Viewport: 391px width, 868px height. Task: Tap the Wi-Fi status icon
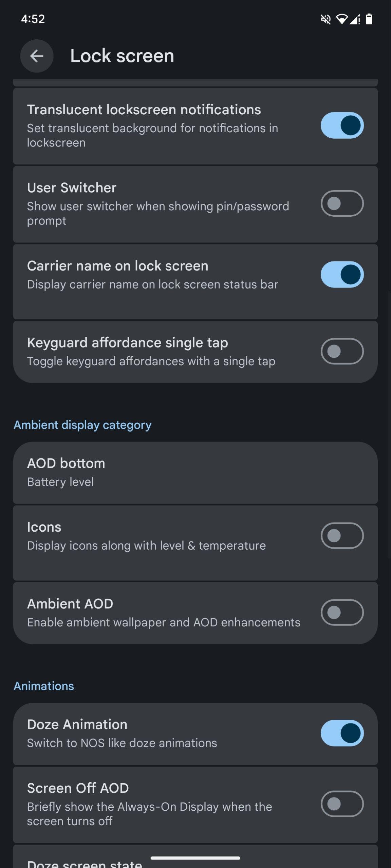[x=341, y=19]
